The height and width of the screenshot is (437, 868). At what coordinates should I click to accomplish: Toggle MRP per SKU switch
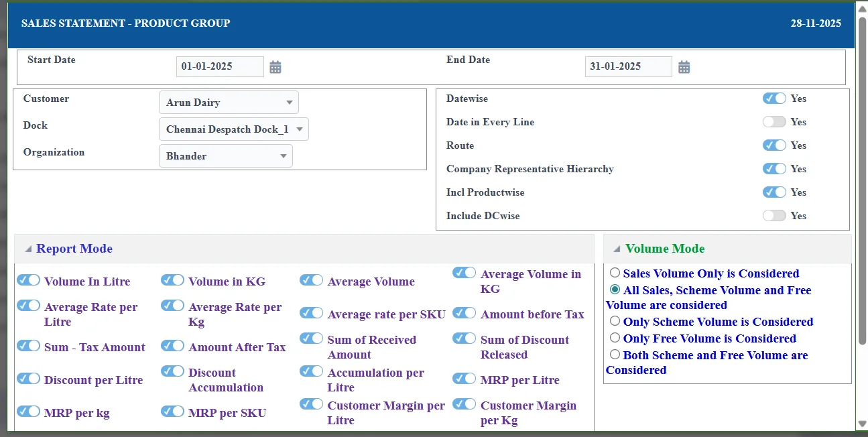click(x=173, y=412)
